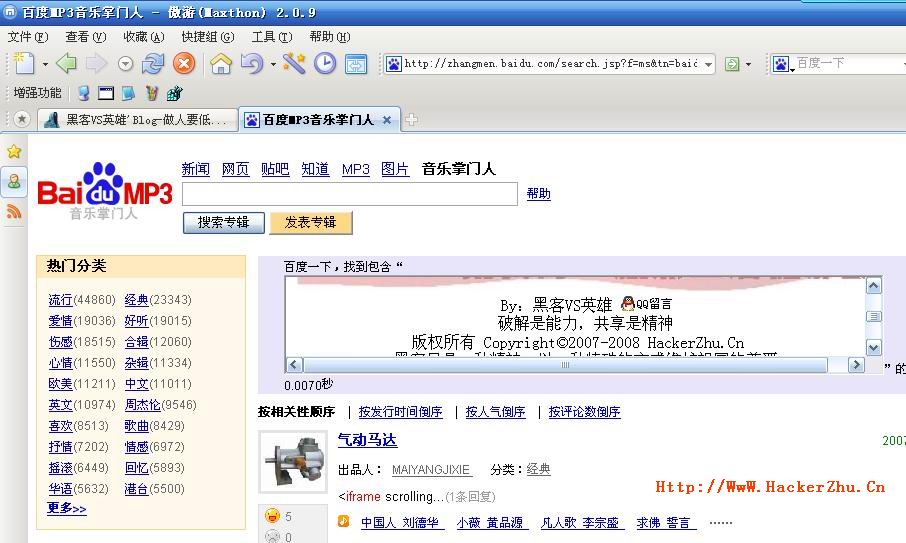Click the 搜索专辑 button

[x=224, y=222]
